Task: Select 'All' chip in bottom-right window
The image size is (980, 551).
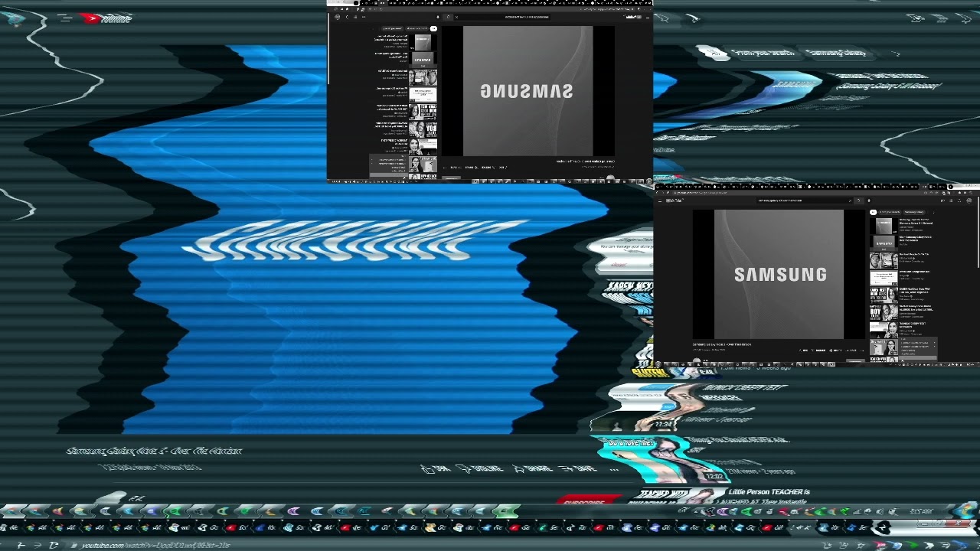Action: (x=873, y=212)
